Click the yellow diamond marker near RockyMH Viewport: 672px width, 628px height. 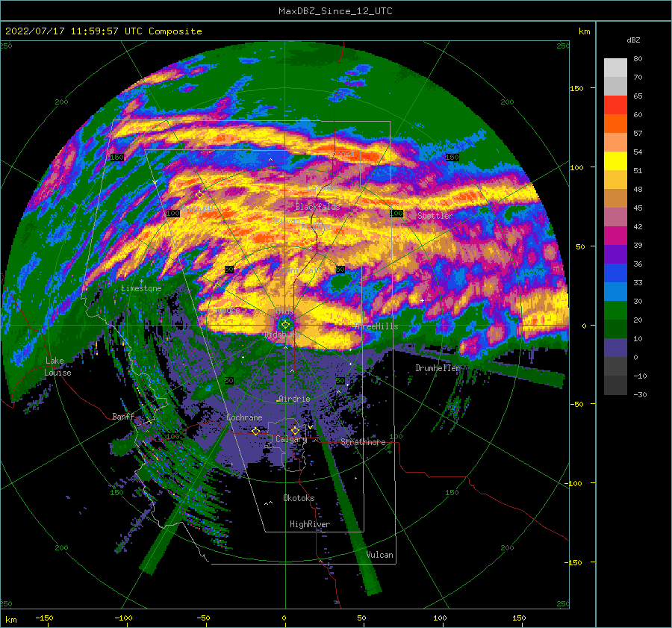[199, 195]
